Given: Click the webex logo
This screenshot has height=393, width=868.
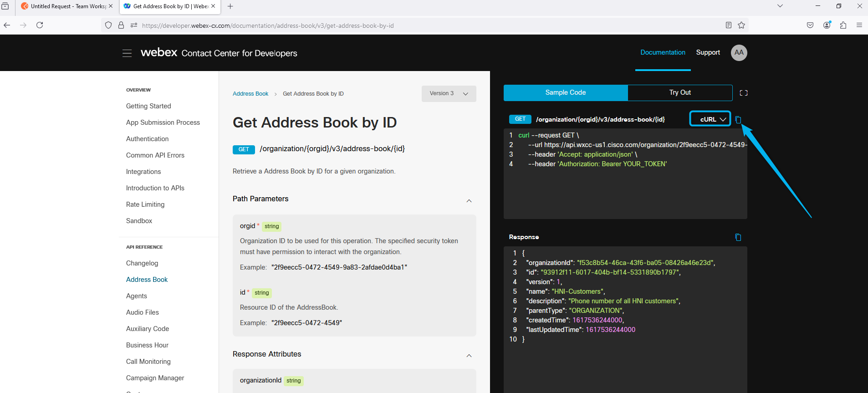Looking at the screenshot, I should click(x=159, y=52).
